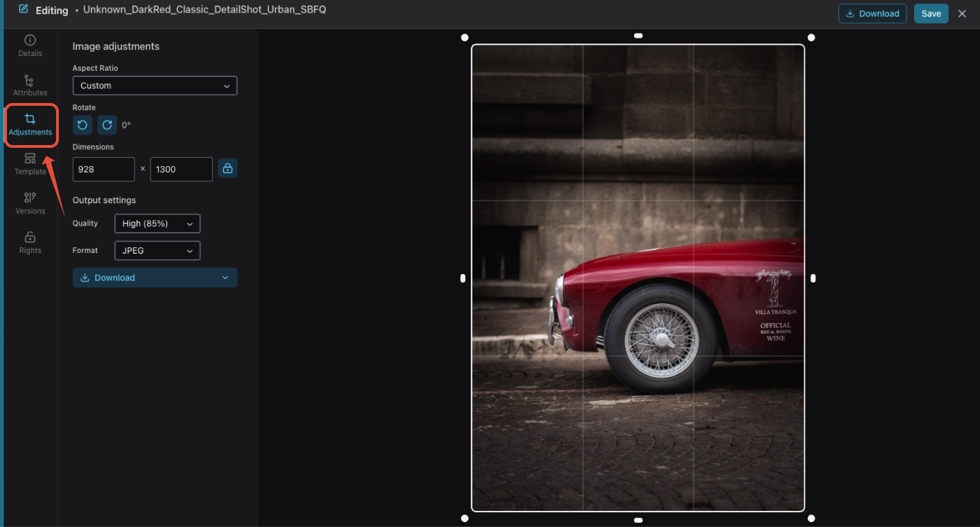The height and width of the screenshot is (527, 980).
Task: Click the width field showing 928
Action: 104,169
